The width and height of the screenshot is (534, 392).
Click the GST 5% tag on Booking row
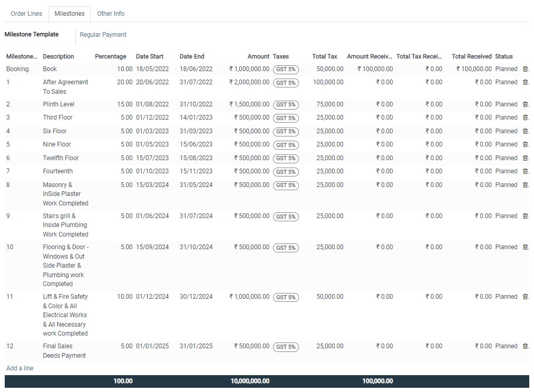(286, 70)
